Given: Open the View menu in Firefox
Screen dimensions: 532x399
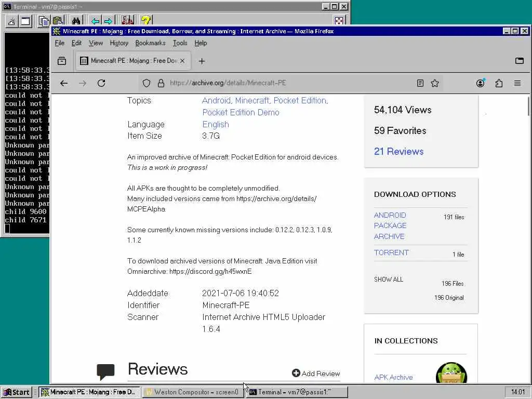Looking at the screenshot, I should 96,43.
